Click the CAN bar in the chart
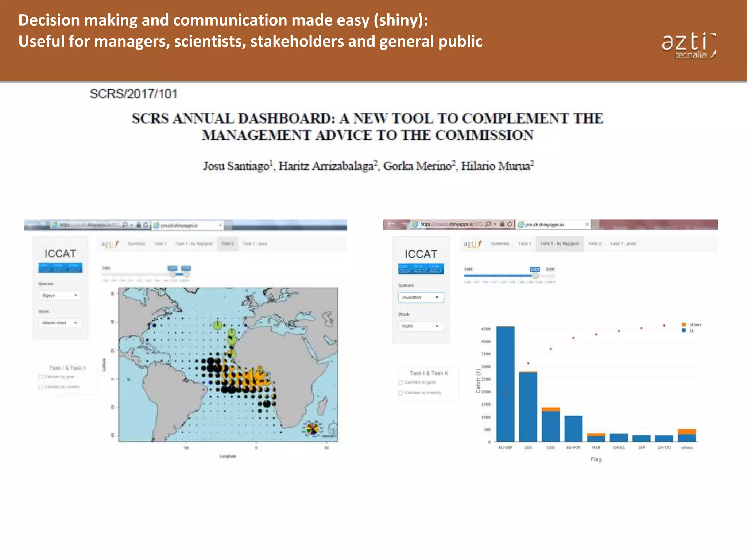Image resolution: width=747 pixels, height=560 pixels. (551, 425)
